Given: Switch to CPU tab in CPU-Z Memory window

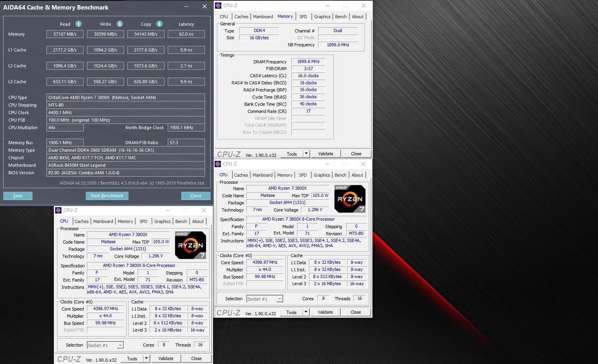Looking at the screenshot, I should pos(224,17).
